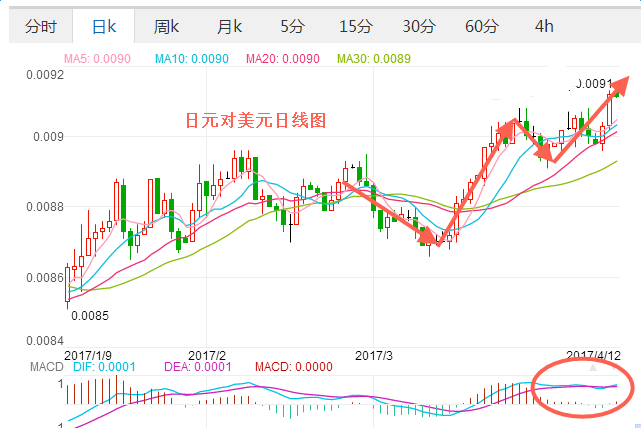This screenshot has height=428, width=641.
Task: Click the 2017/1/9 date axis label
Action: click(88, 355)
